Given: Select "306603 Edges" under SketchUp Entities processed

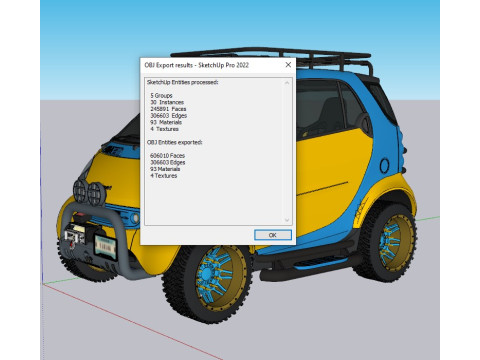Looking at the screenshot, I should 168,116.
